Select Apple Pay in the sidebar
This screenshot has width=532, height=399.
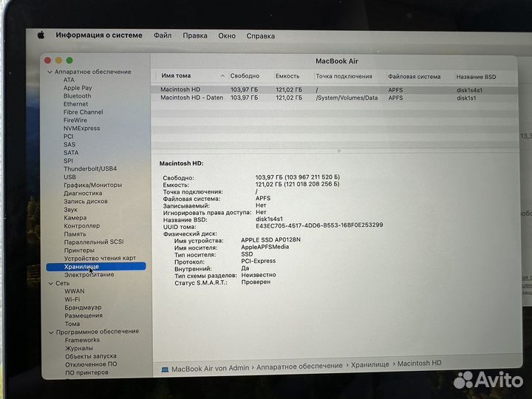click(x=78, y=88)
